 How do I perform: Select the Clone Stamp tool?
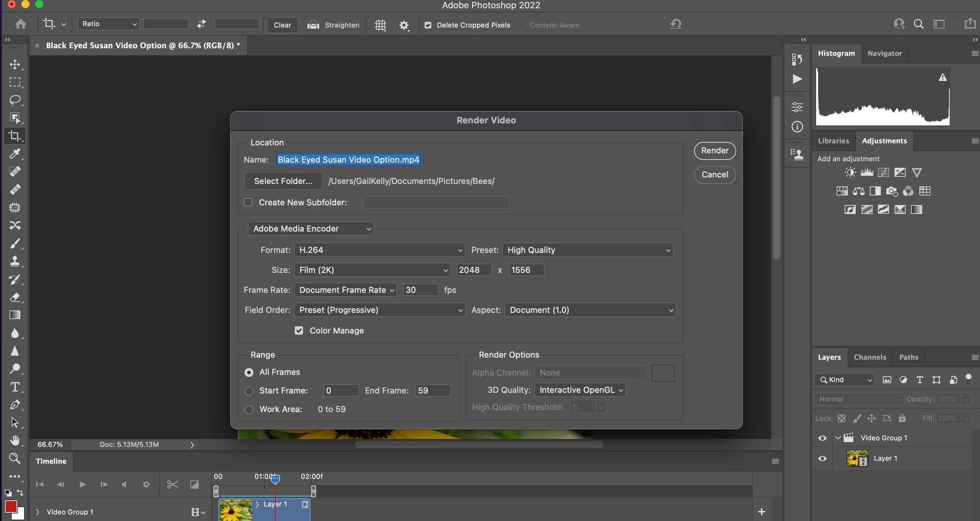tap(15, 261)
